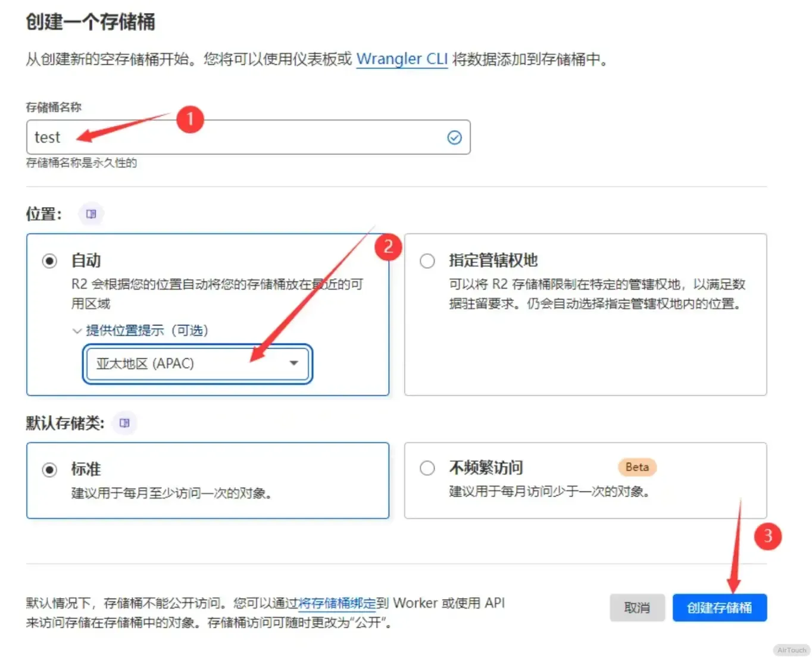The width and height of the screenshot is (812, 658).
Task: Select the 指定管辖权地 radio button
Action: [427, 261]
